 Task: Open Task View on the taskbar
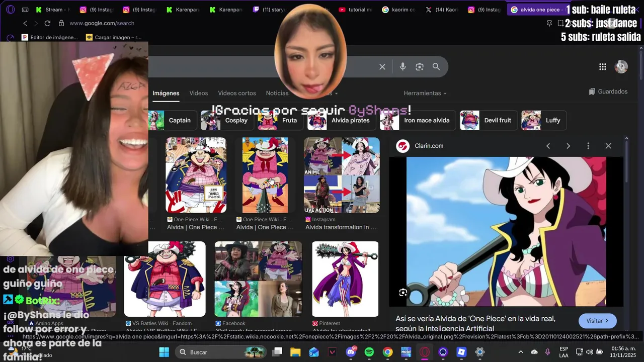click(277, 352)
